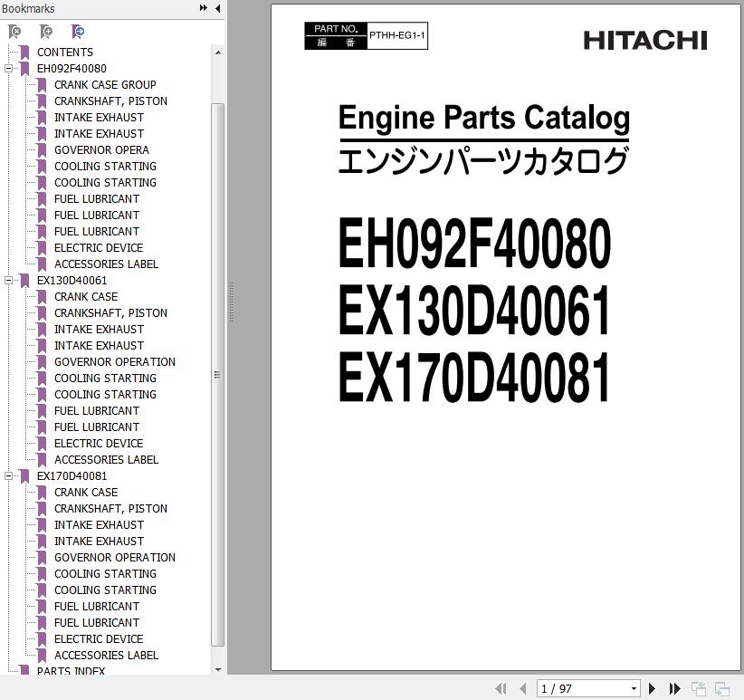Select the EX130D40061 bookmark
Image resolution: width=744 pixels, height=700 pixels.
pyautogui.click(x=72, y=281)
